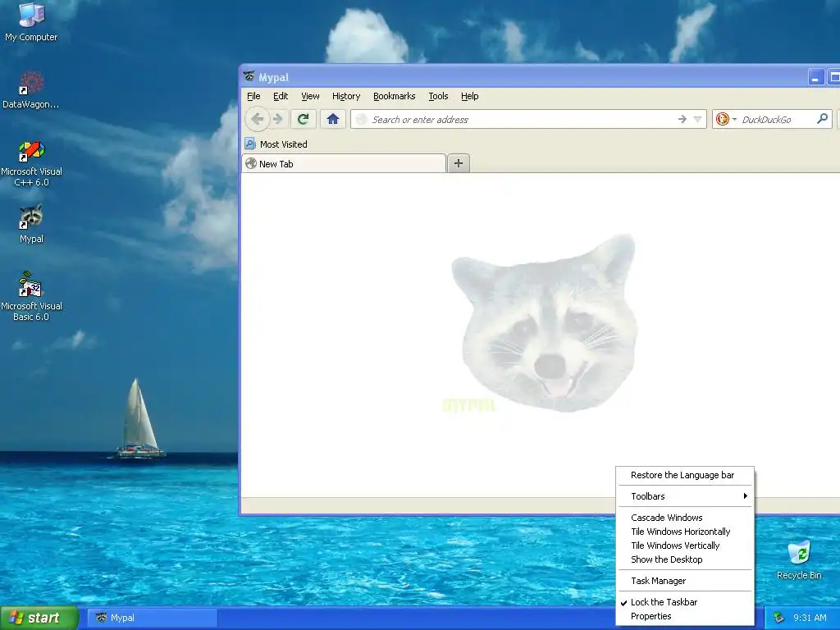Click the Forward arrow in Mypal toolbar

[277, 119]
